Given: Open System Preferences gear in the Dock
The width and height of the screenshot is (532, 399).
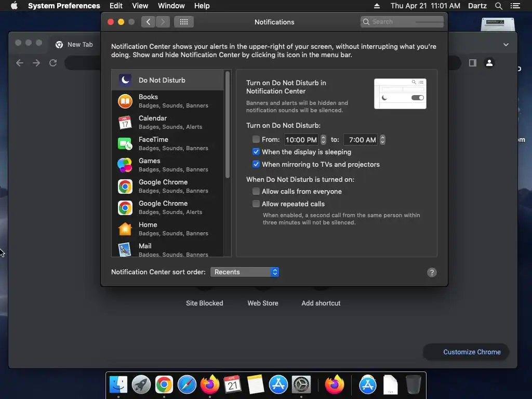Looking at the screenshot, I should 301,384.
